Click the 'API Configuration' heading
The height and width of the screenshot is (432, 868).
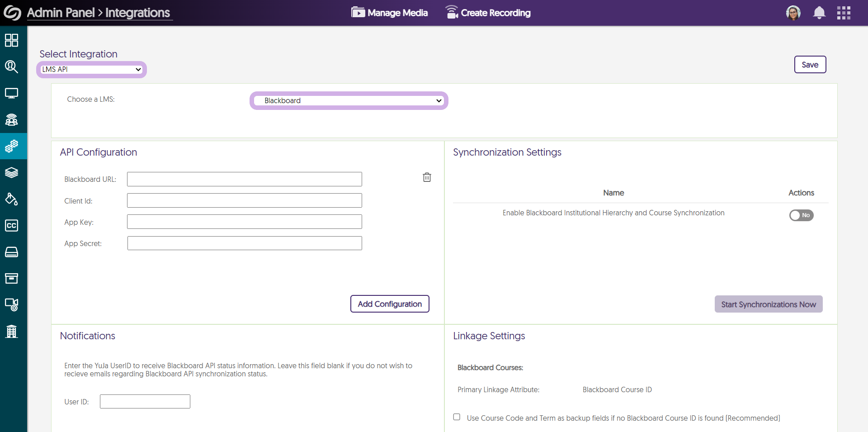click(99, 152)
